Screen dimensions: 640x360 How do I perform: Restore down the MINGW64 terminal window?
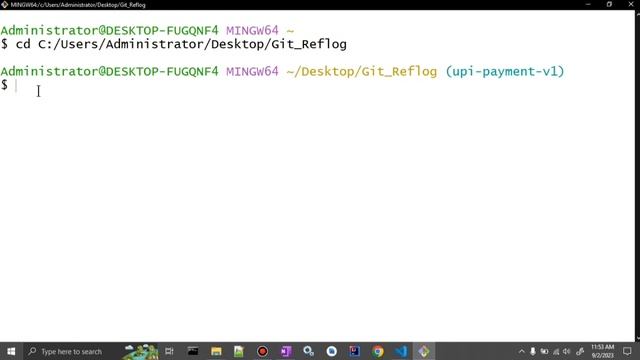609,4
